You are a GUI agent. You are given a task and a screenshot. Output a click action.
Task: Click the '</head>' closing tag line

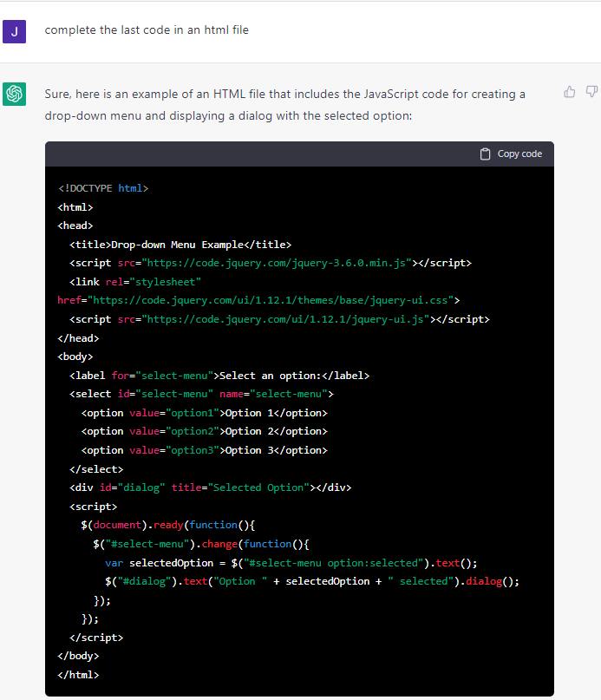click(78, 338)
